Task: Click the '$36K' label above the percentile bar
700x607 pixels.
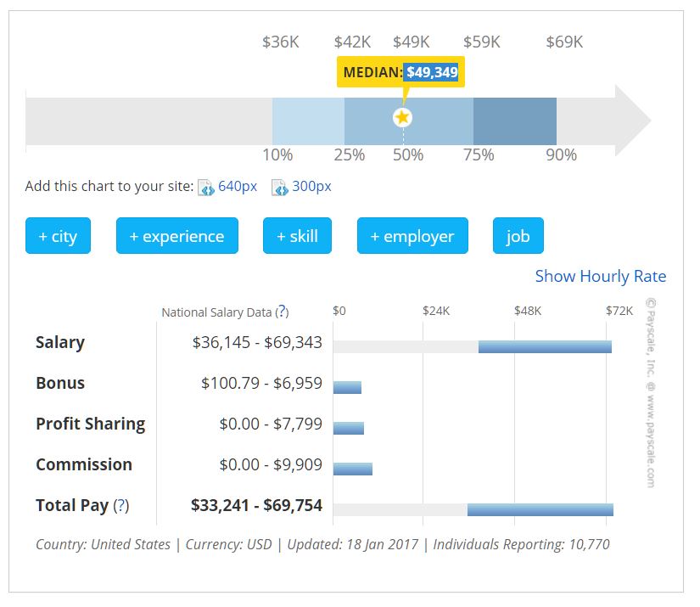Action: (280, 42)
